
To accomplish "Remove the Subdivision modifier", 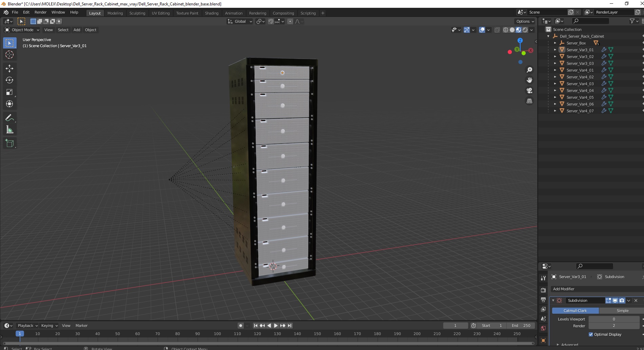I will pyautogui.click(x=636, y=300).
